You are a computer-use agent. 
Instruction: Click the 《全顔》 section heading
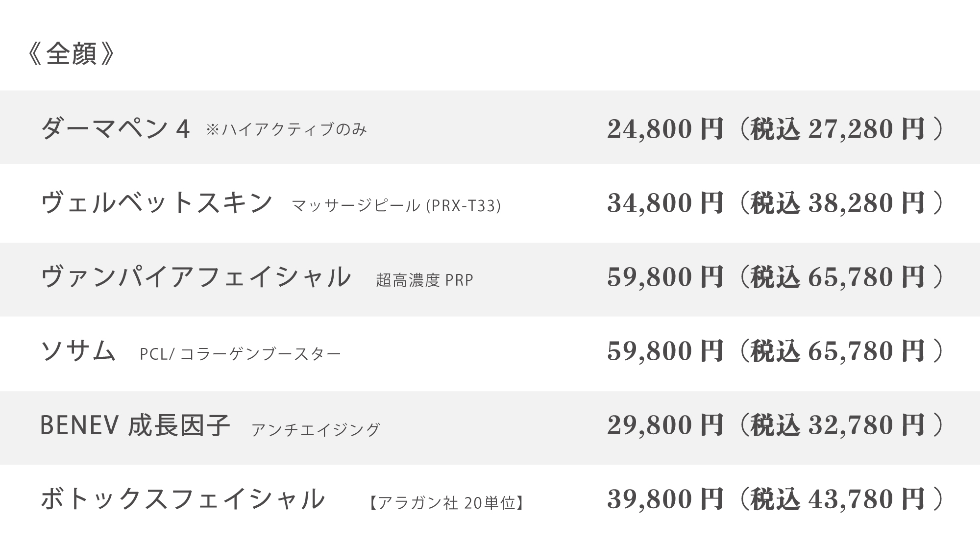coord(72,54)
